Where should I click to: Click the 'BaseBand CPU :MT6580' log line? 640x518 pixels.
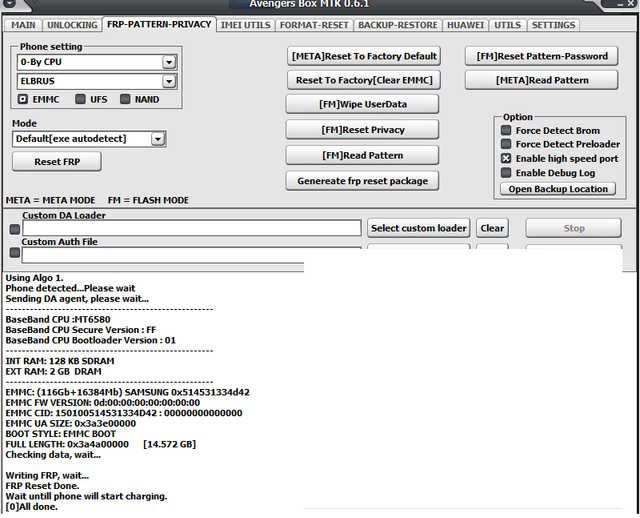[58, 319]
